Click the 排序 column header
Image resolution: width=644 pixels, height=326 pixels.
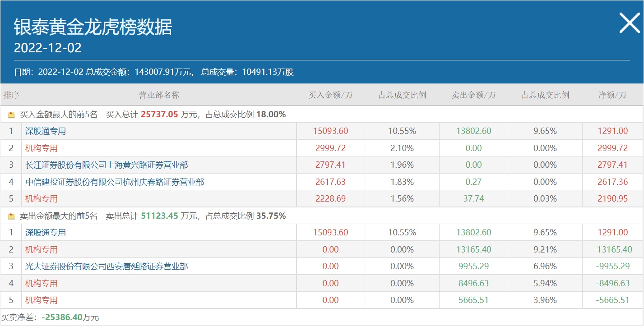(x=11, y=95)
